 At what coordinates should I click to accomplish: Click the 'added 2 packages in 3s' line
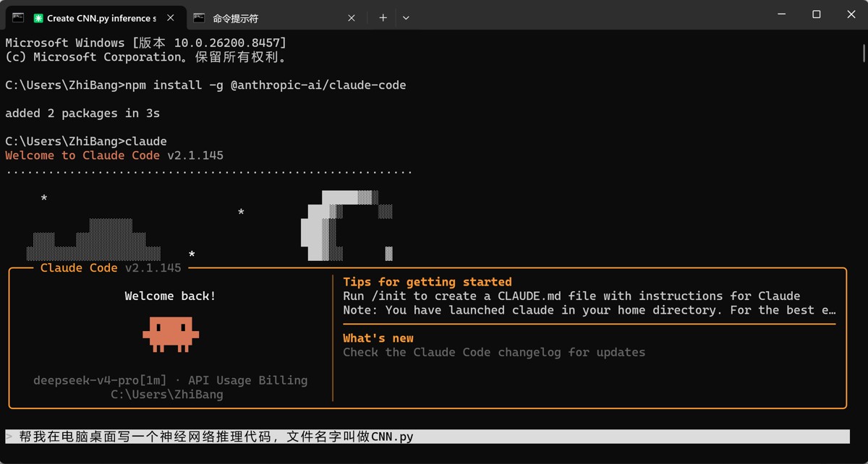[82, 113]
